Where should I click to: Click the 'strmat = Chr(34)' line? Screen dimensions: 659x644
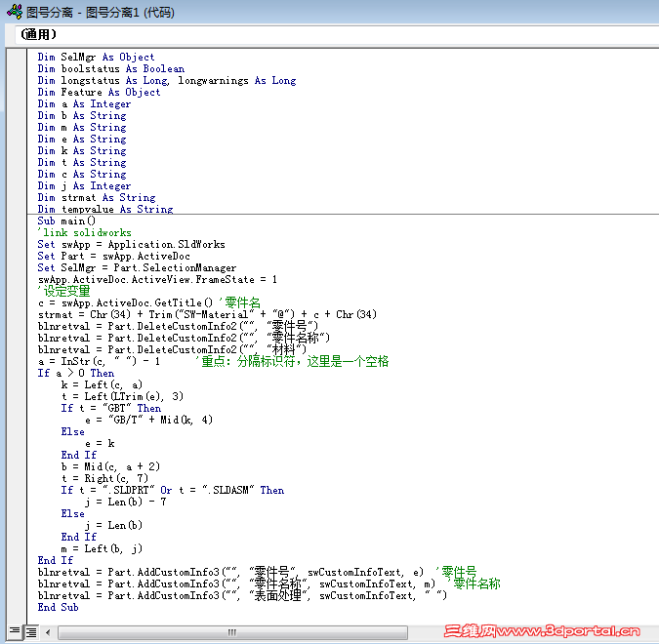pos(207,314)
